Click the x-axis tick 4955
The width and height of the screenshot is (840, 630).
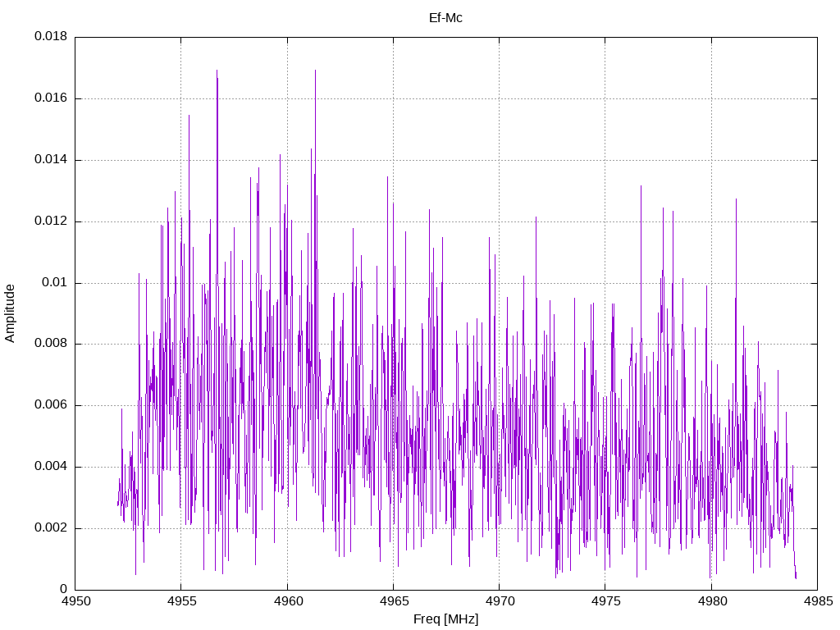coord(181,601)
